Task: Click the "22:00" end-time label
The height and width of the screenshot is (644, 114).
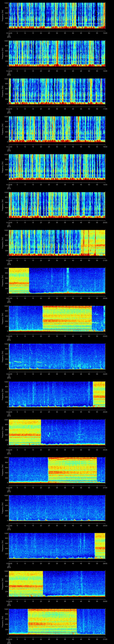Action: (105, 298)
